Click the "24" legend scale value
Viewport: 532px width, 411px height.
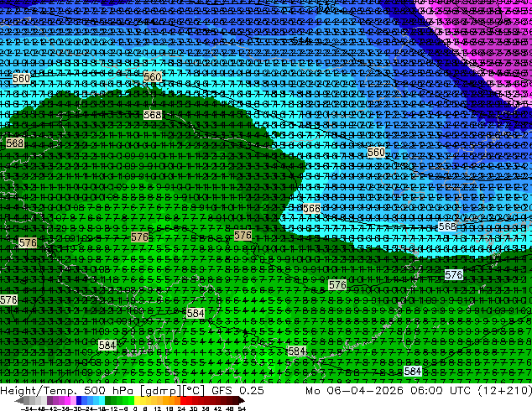(x=181, y=408)
